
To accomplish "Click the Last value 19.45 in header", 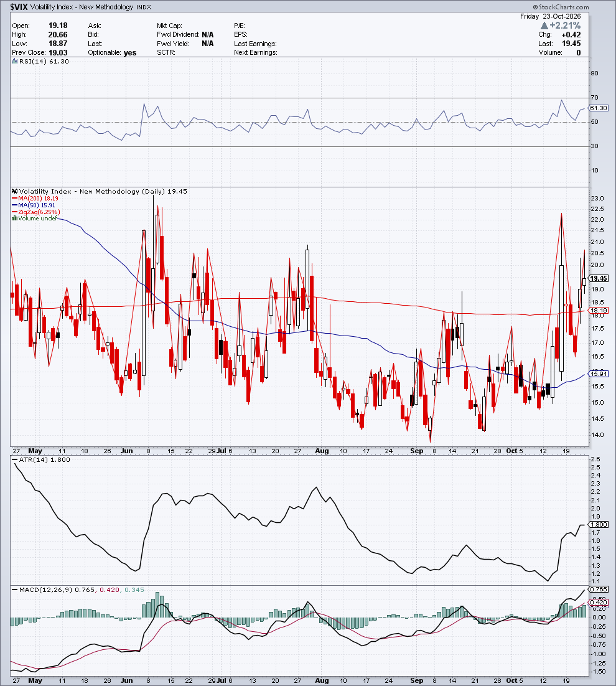I will pyautogui.click(x=571, y=44).
